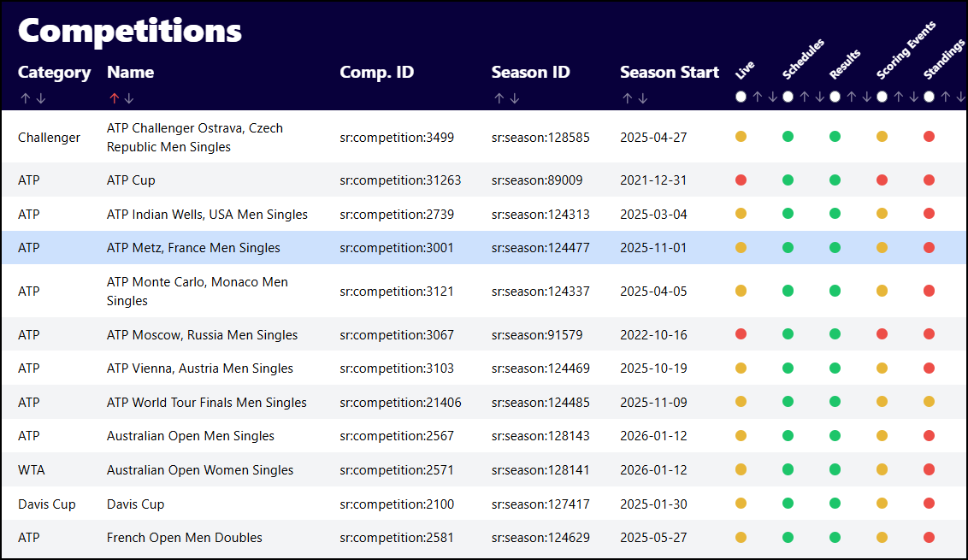The width and height of the screenshot is (968, 560).
Task: Sort Live column descending with down arrow
Action: 772,97
